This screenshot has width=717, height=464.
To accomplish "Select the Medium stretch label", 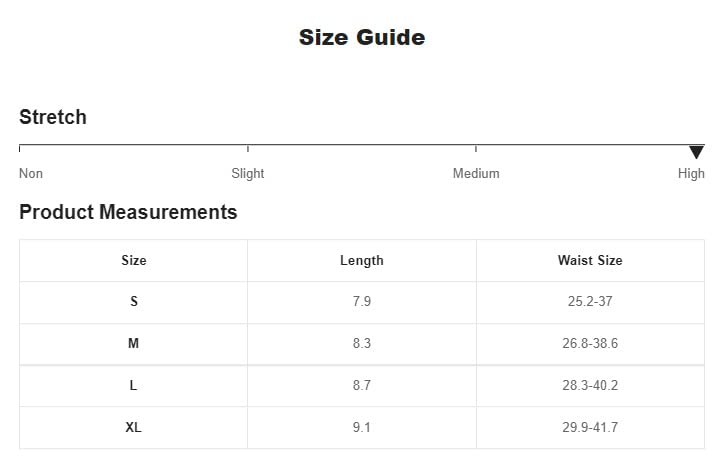I will pyautogui.click(x=476, y=174).
